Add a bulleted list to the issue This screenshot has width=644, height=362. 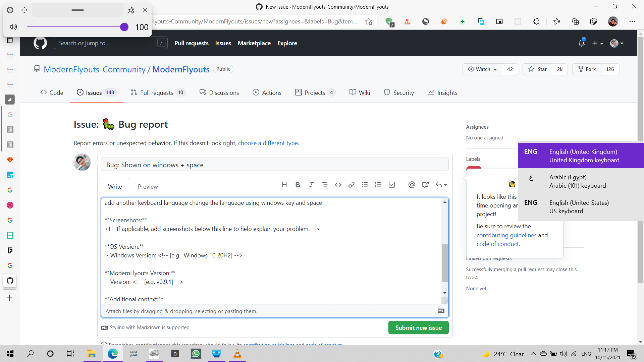[x=365, y=185]
